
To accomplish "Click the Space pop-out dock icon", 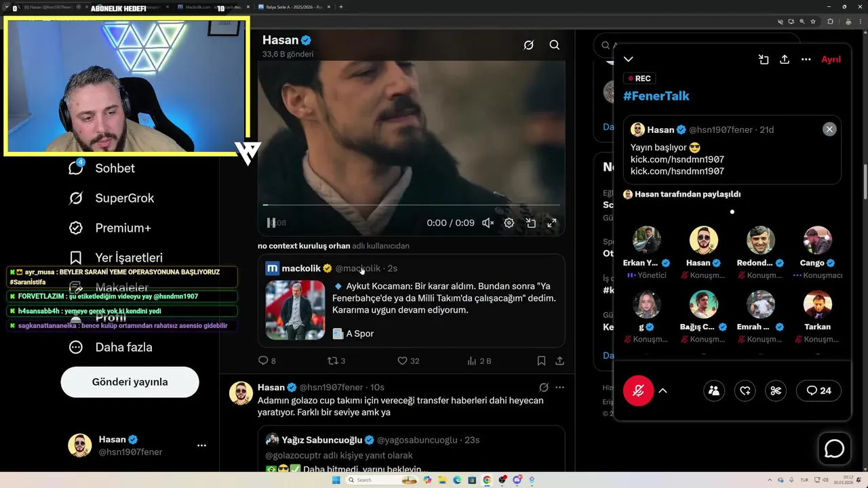I will coord(763,60).
